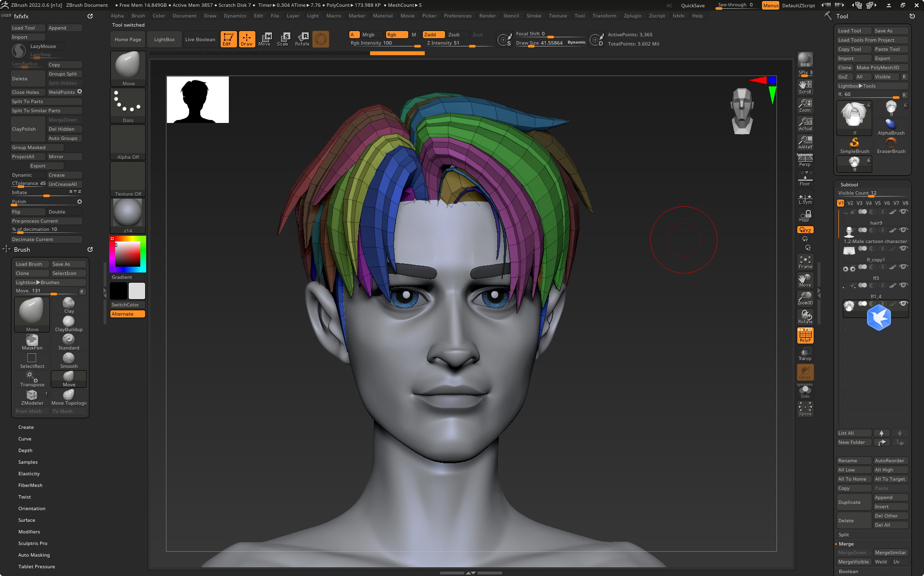The height and width of the screenshot is (576, 924).
Task: Set canvas to Actual size
Action: [805, 124]
